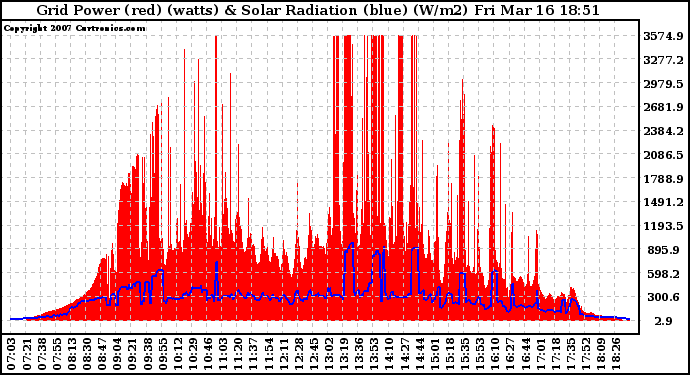Click the 07:21 time label

coord(27,354)
